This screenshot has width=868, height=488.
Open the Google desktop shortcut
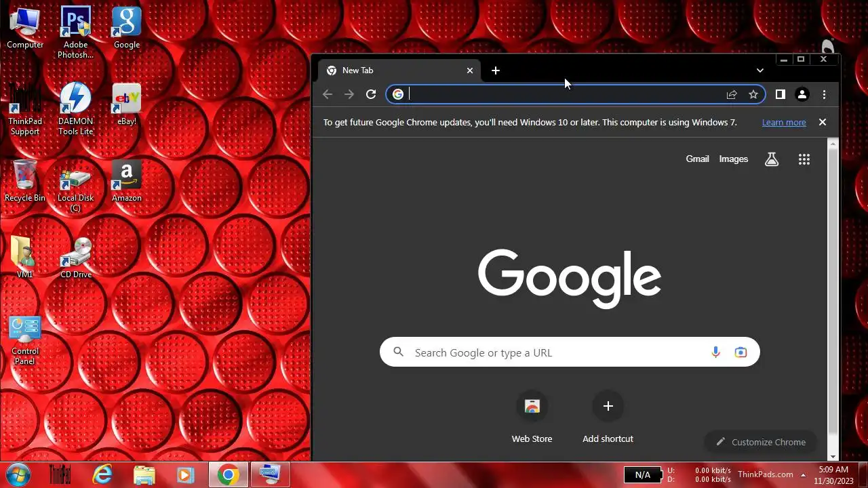(x=126, y=28)
